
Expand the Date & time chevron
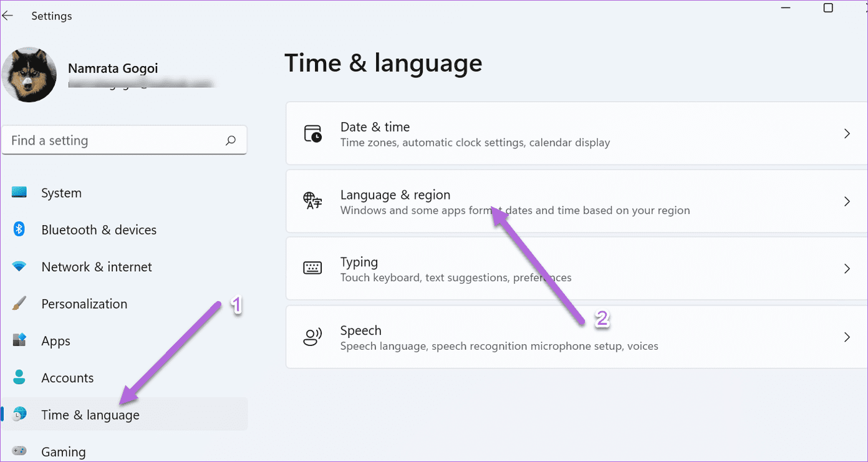tap(847, 133)
